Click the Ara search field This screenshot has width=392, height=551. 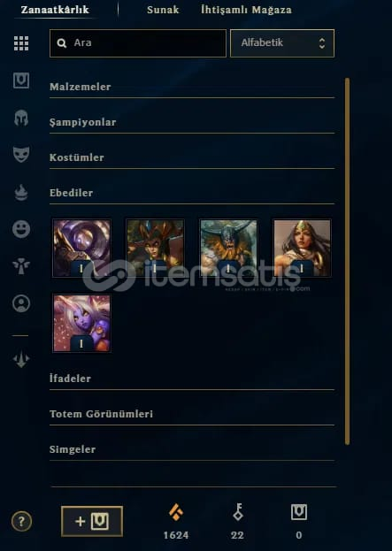(138, 43)
